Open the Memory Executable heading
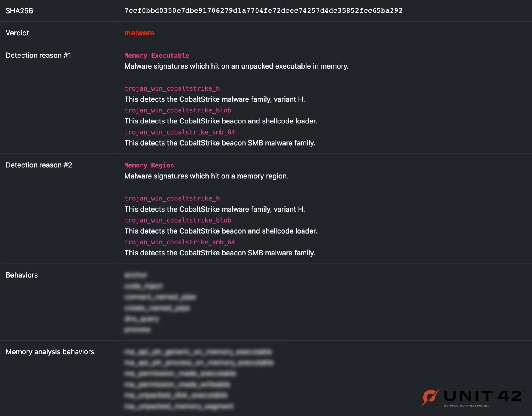Viewport: 532px width, 416px height. (157, 56)
